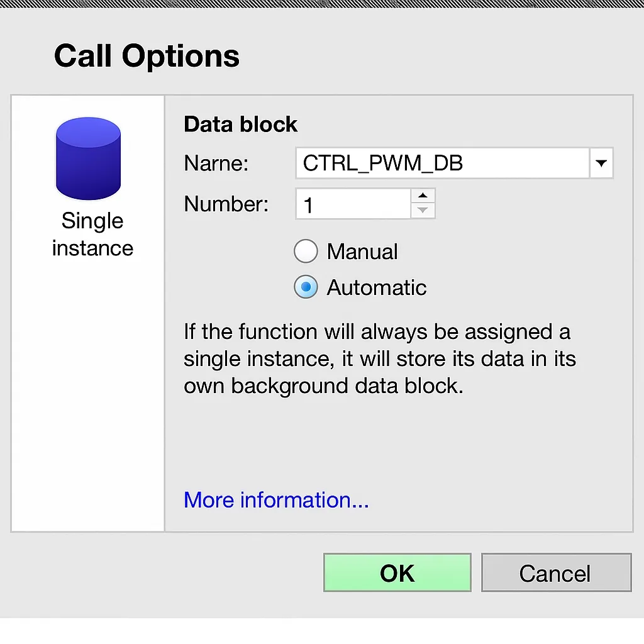
Task: Click the Number spinner down arrow
Action: [x=424, y=211]
